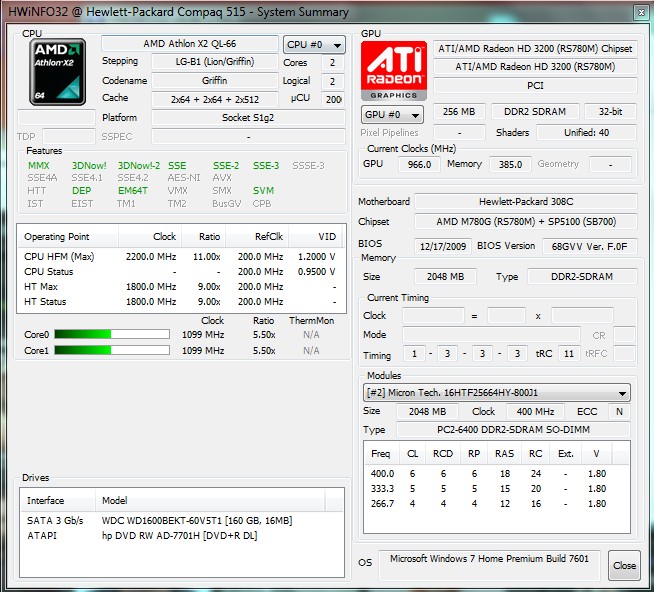
Task: Click the BIOS date 12/17/2009
Action: [443, 246]
